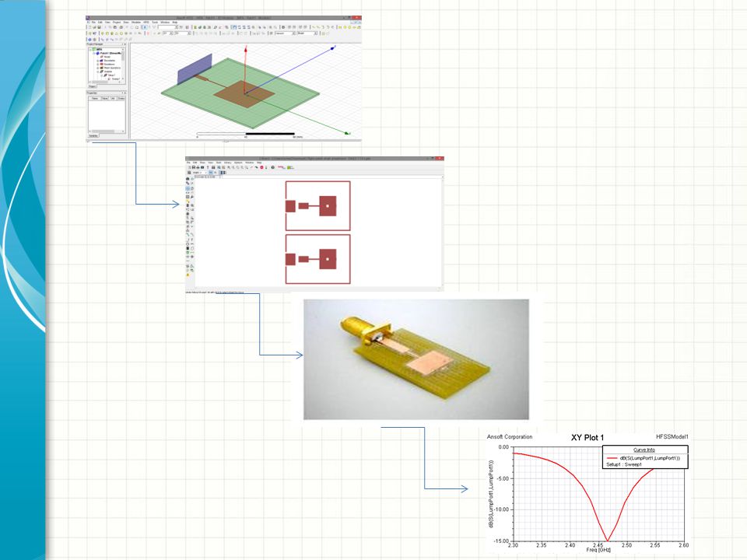
Task: Click the CAM processor icon in Eagle toolbar
Action: [x=202, y=167]
